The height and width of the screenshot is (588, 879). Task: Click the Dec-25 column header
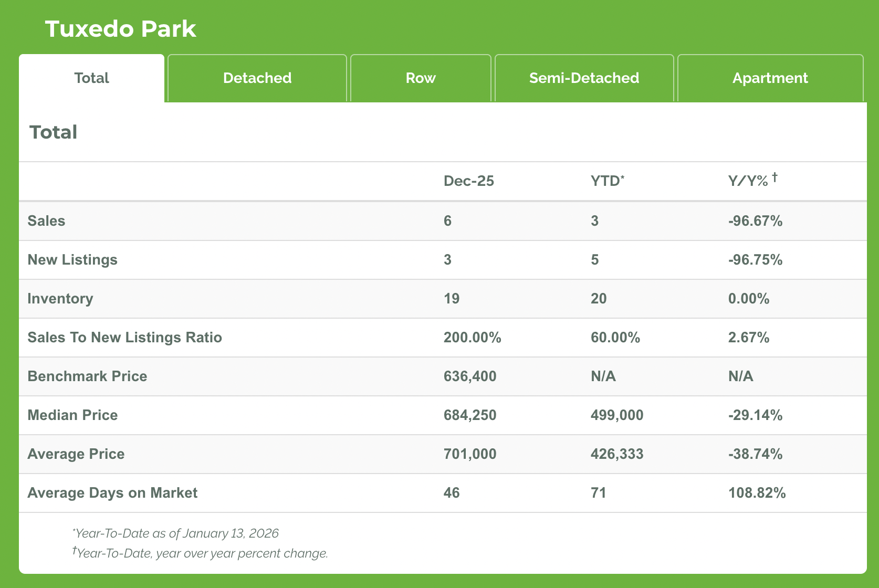(468, 181)
